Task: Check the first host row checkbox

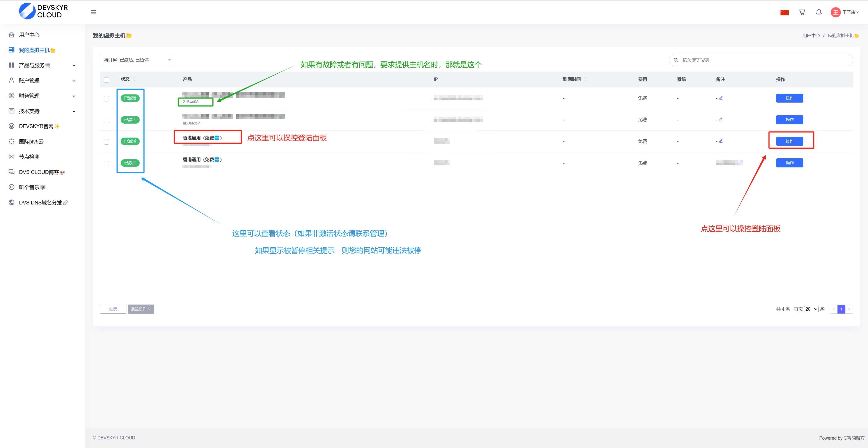Action: [106, 99]
